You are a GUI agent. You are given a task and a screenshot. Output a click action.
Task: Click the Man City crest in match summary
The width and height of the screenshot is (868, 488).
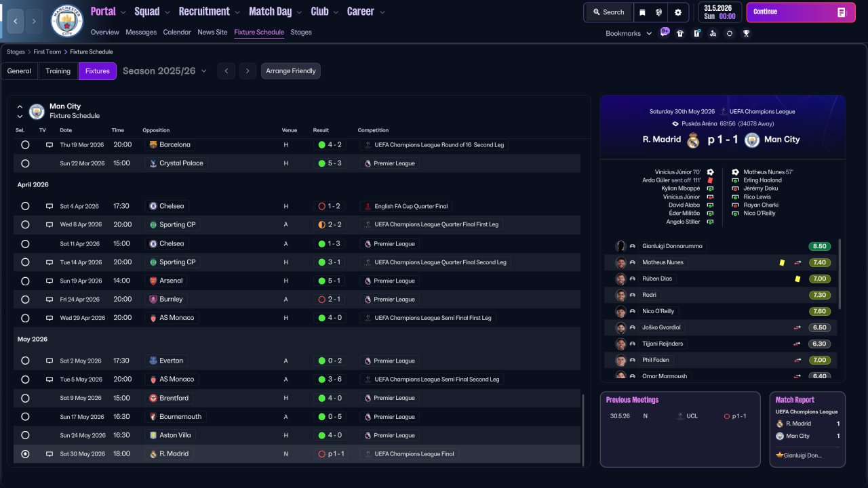pyautogui.click(x=751, y=140)
